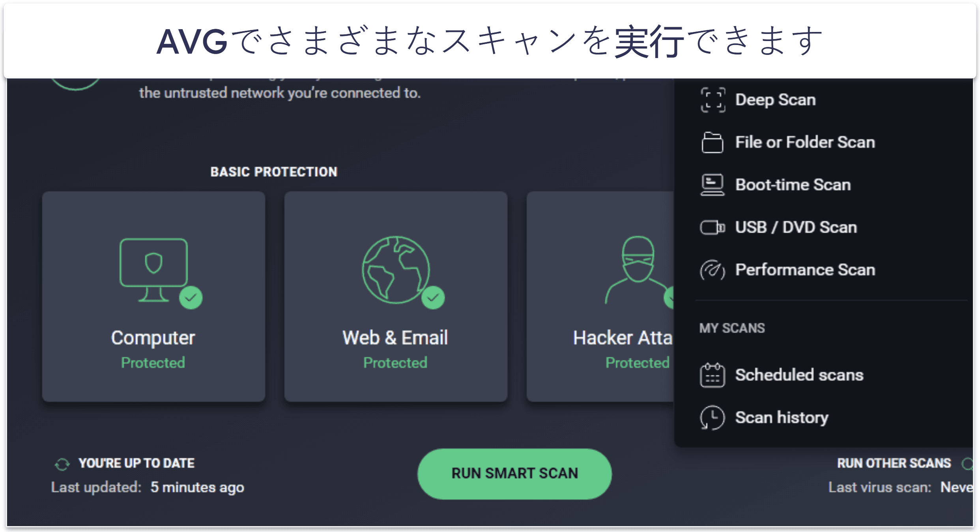Open the Hacker Attacks protection card
Screen dimensions: 980x532
pos(600,297)
